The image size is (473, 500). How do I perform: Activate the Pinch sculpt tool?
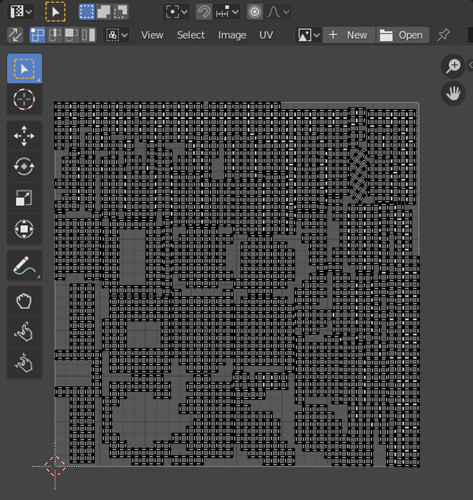[24, 363]
